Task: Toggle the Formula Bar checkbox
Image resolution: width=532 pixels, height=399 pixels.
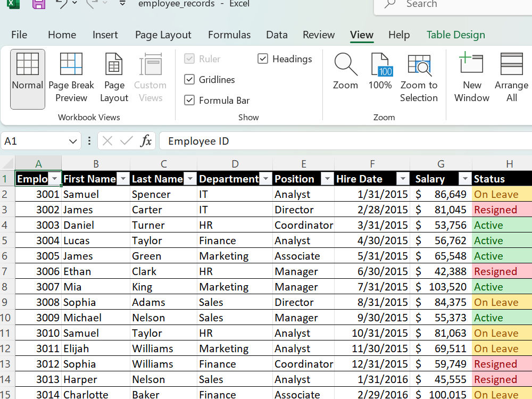Action: coord(189,100)
